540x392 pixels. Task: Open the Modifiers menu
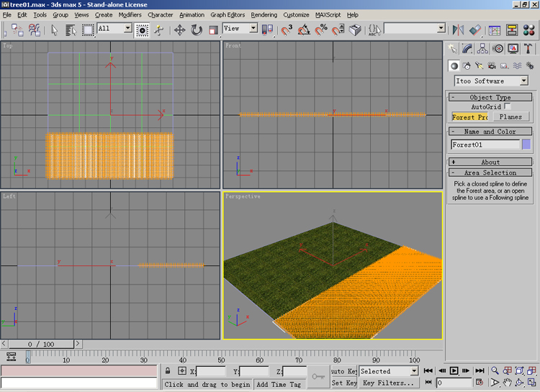tap(130, 15)
